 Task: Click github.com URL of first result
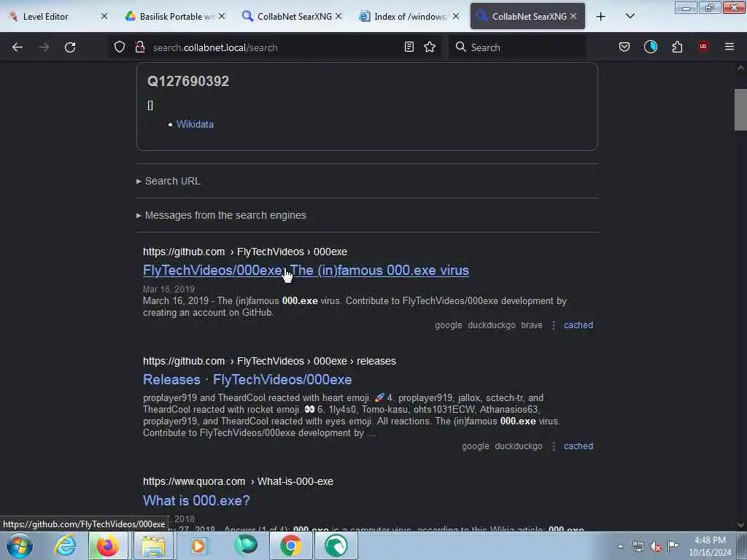click(245, 252)
